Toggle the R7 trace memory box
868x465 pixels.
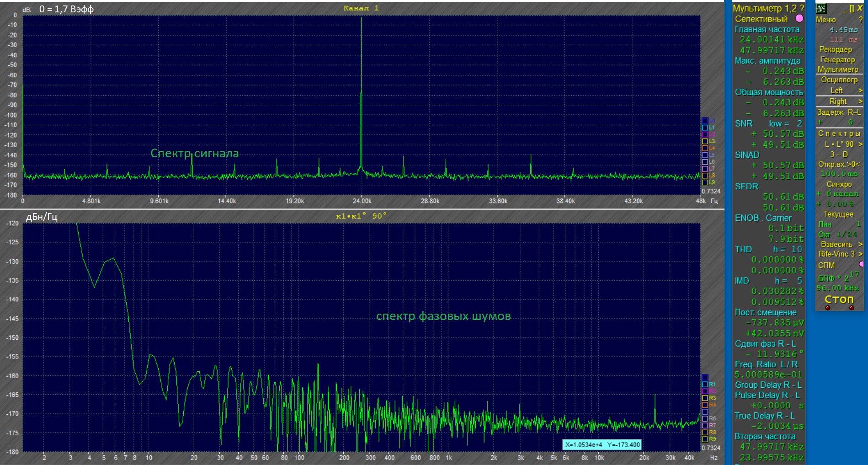pos(705,426)
